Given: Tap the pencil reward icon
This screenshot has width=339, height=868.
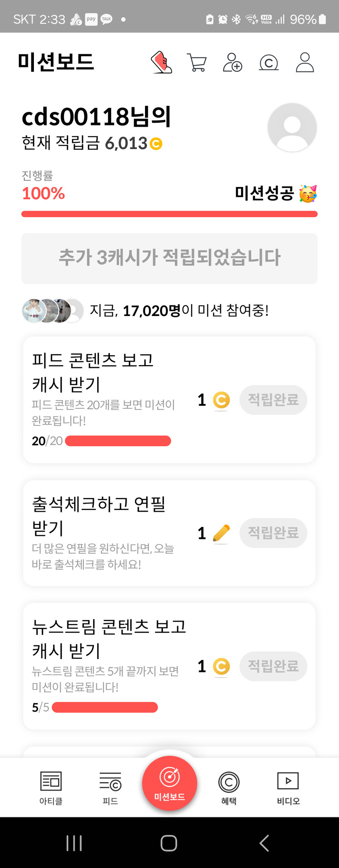Looking at the screenshot, I should 221,533.
